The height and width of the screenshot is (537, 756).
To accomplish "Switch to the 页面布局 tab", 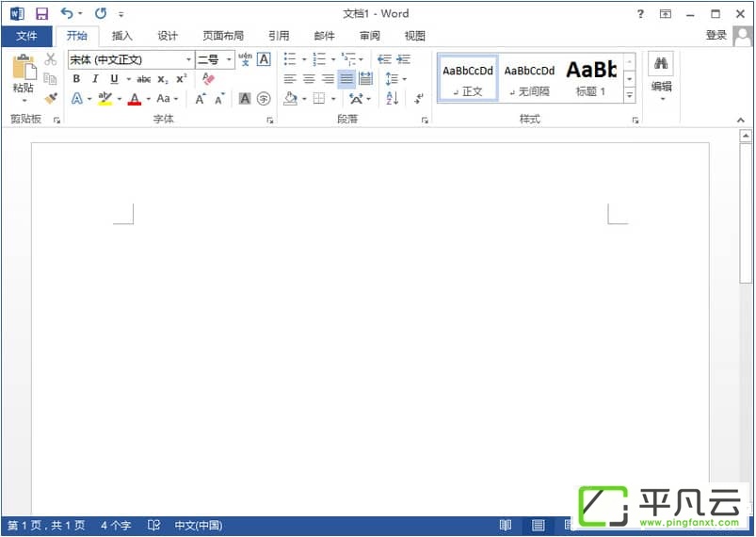I will (x=223, y=36).
